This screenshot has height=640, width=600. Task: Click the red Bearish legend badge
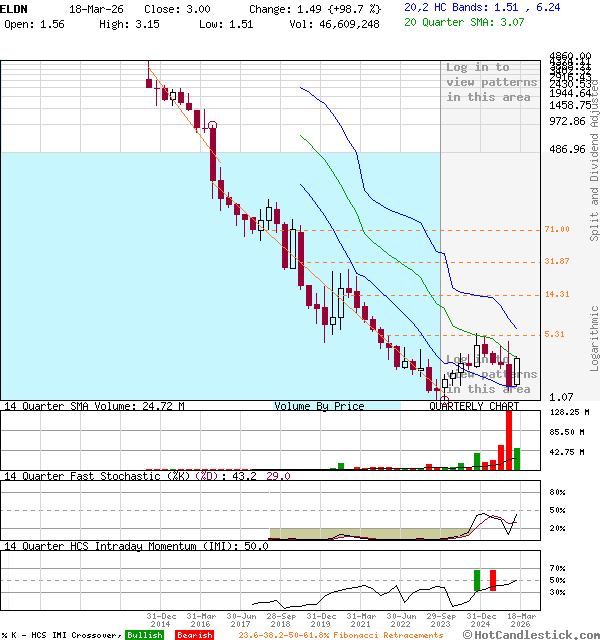click(193, 635)
